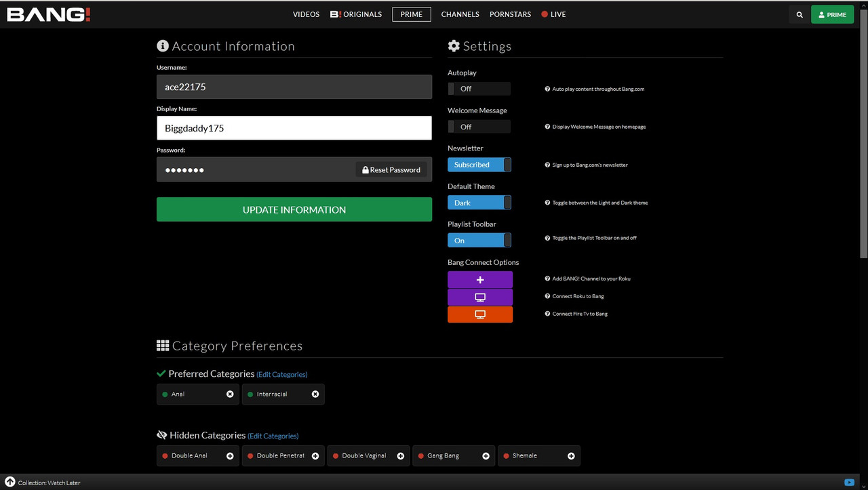The height and width of the screenshot is (490, 868).
Task: Go to the BANG! logo home
Action: pyautogui.click(x=49, y=14)
